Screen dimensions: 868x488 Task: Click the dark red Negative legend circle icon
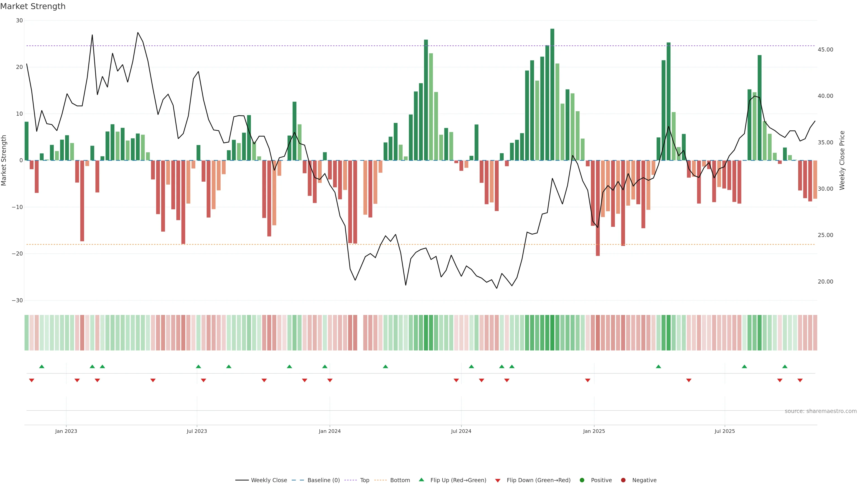point(623,480)
